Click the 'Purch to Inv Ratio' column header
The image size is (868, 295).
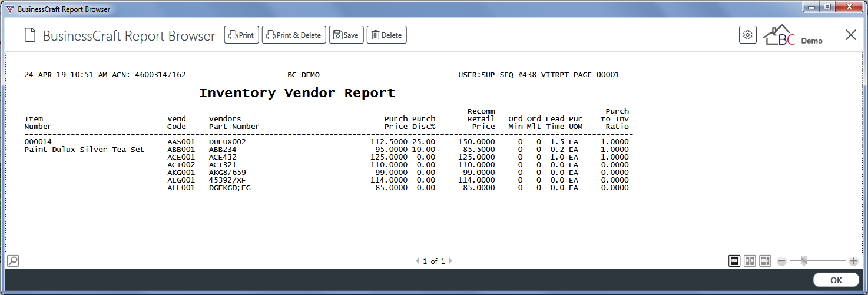coord(615,118)
